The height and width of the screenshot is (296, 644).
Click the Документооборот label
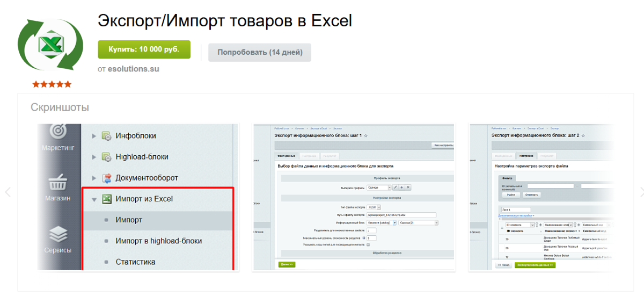point(147,178)
